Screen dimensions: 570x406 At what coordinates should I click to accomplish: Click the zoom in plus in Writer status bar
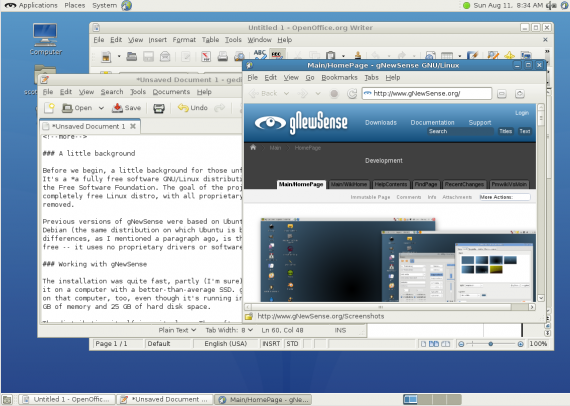(520, 344)
